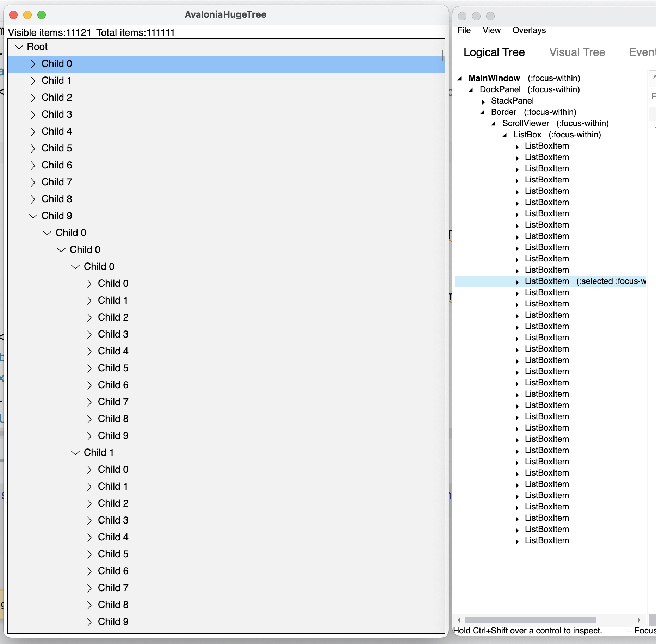Select StackPanel in the Logical Tree

[x=512, y=101]
